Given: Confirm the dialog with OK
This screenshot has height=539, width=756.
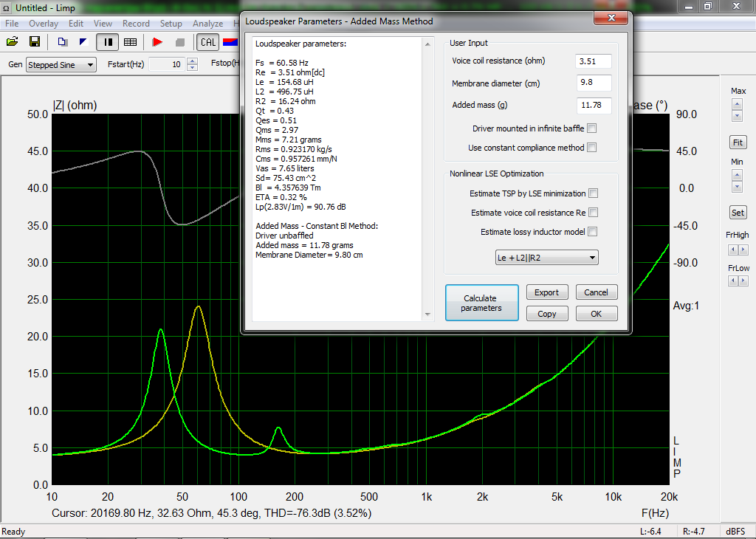Looking at the screenshot, I should pos(597,313).
